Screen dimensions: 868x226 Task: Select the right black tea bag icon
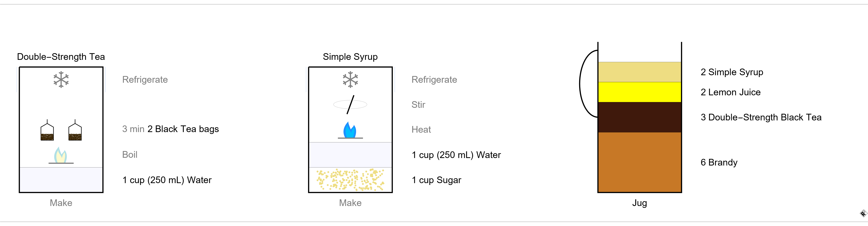[75, 130]
